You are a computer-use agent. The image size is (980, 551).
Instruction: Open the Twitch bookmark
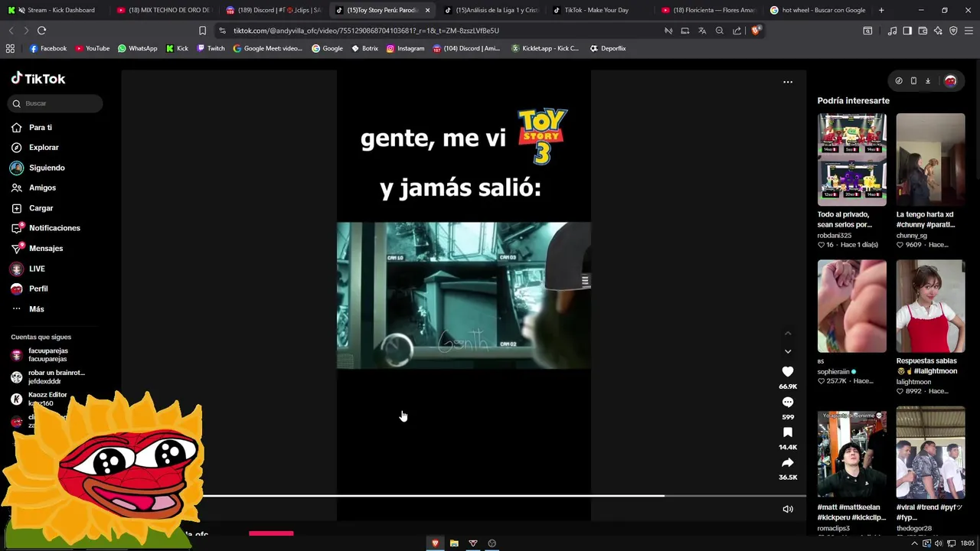click(211, 48)
